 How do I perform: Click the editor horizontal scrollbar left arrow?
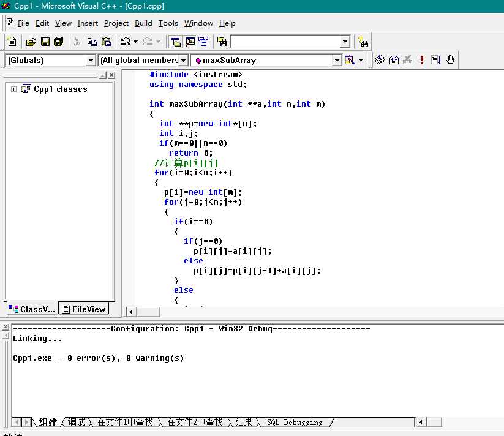tap(131, 312)
